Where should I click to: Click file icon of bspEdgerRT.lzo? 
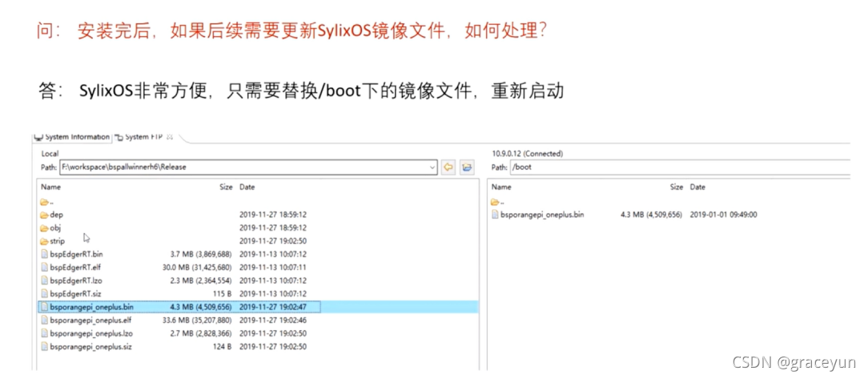[x=44, y=280]
